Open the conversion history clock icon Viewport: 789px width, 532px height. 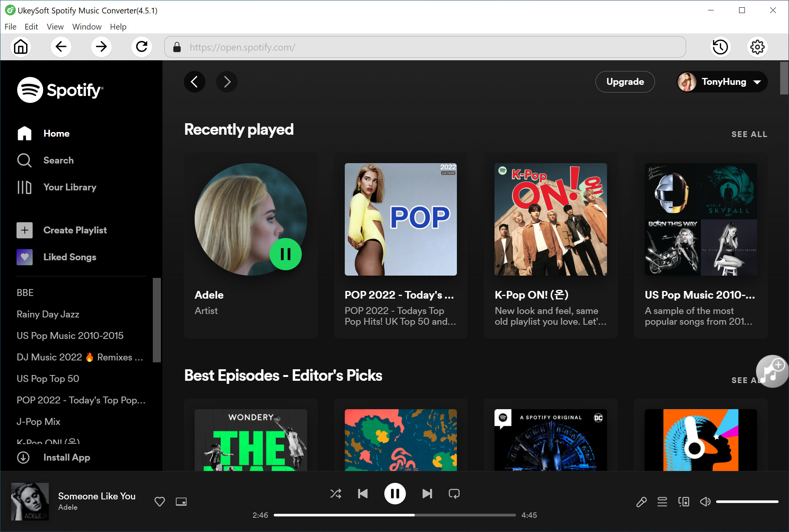[x=720, y=47]
